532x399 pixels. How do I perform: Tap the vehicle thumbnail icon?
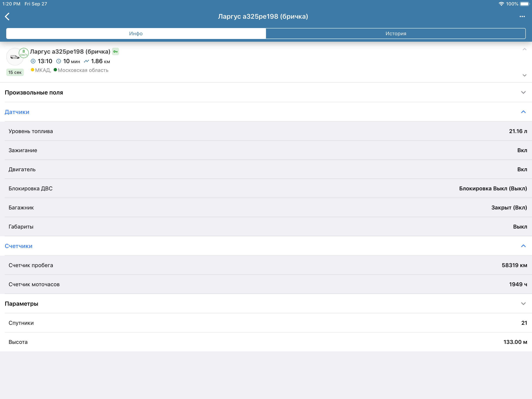15,57
